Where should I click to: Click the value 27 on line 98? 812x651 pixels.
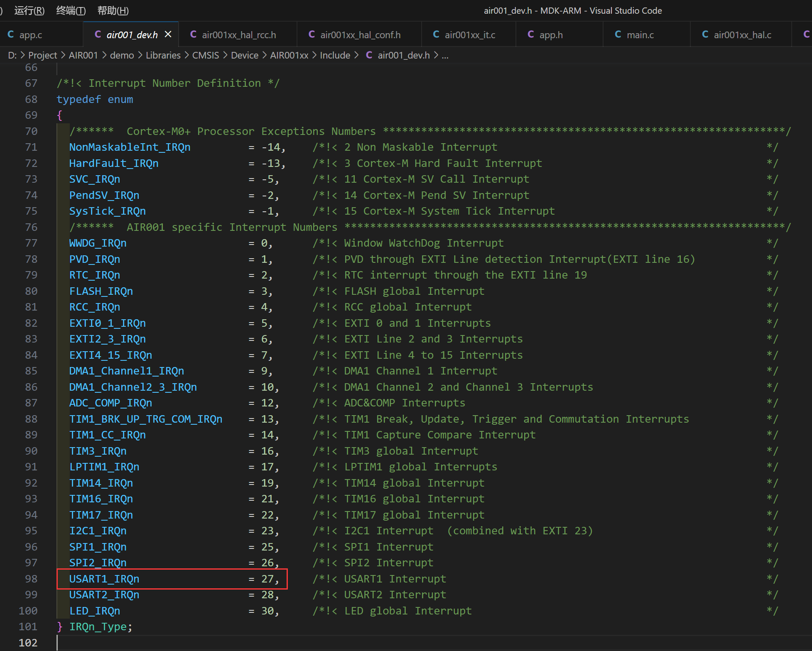[267, 579]
